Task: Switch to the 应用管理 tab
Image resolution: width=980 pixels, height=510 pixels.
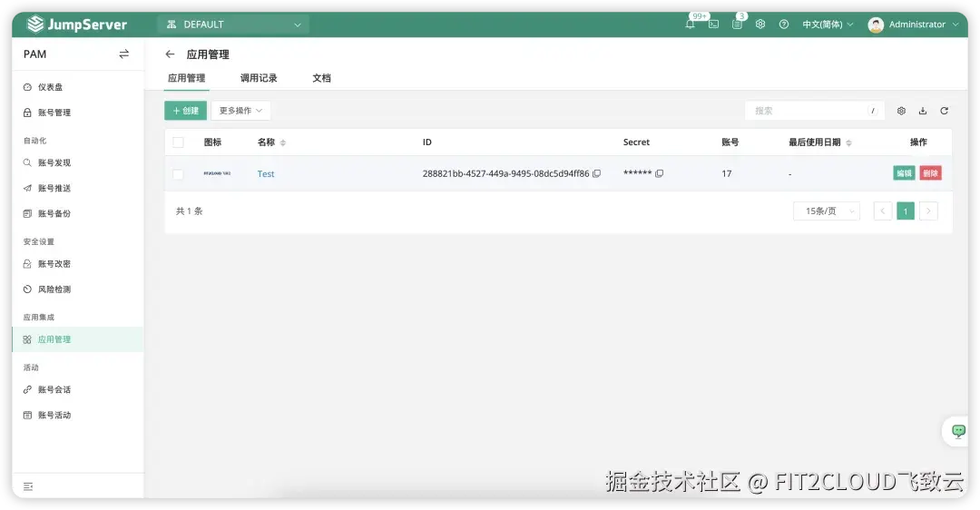Action: [x=186, y=78]
